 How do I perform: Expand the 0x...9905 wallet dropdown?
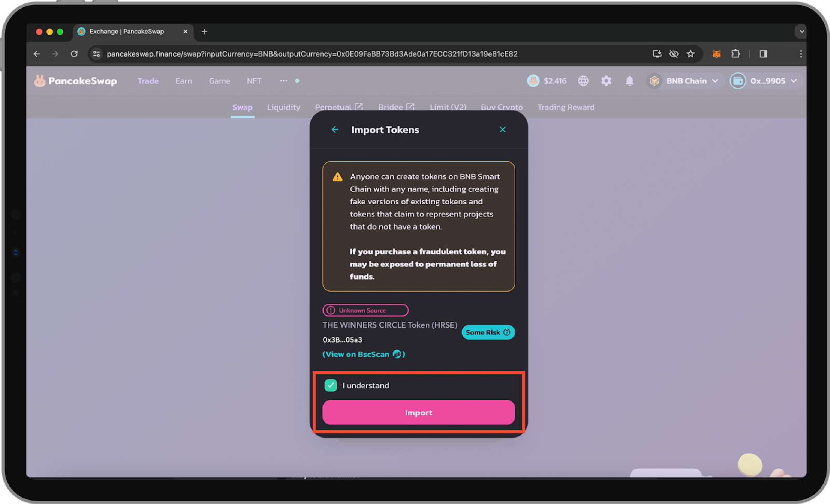click(x=767, y=81)
